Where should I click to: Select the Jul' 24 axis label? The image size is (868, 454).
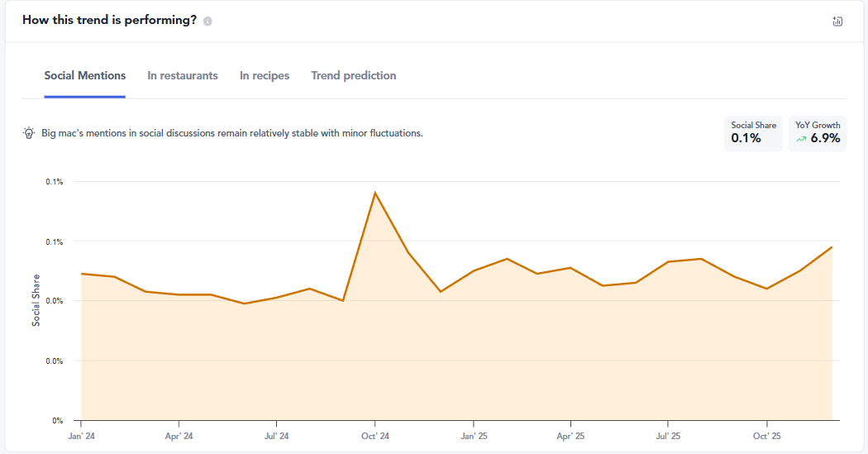click(276, 436)
